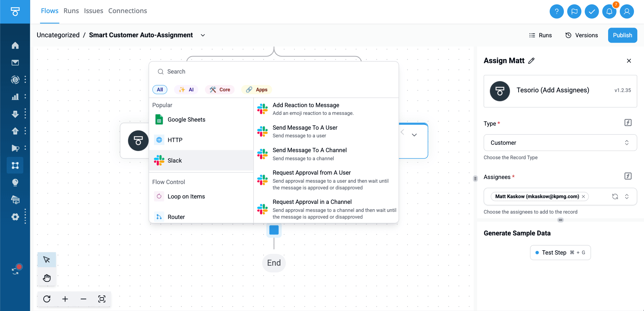Click the panel vertical resize handle

[x=475, y=179]
